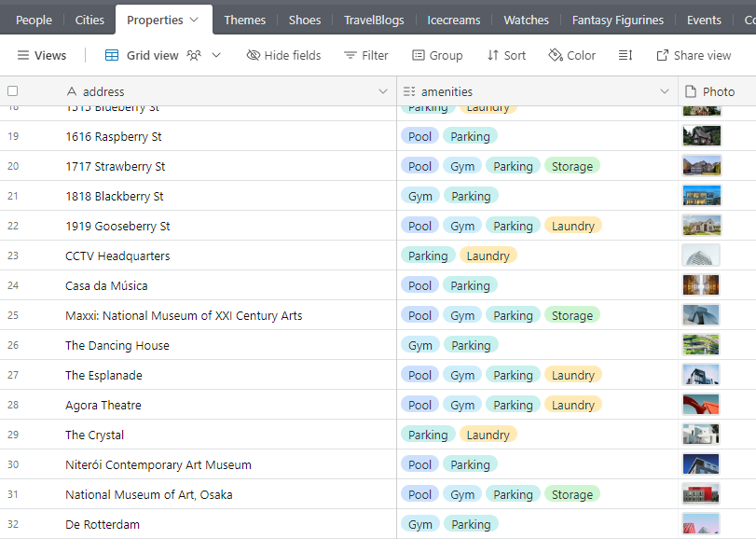This screenshot has height=539, width=756.
Task: Open the Views sidebar hamburger icon
Action: tap(22, 55)
